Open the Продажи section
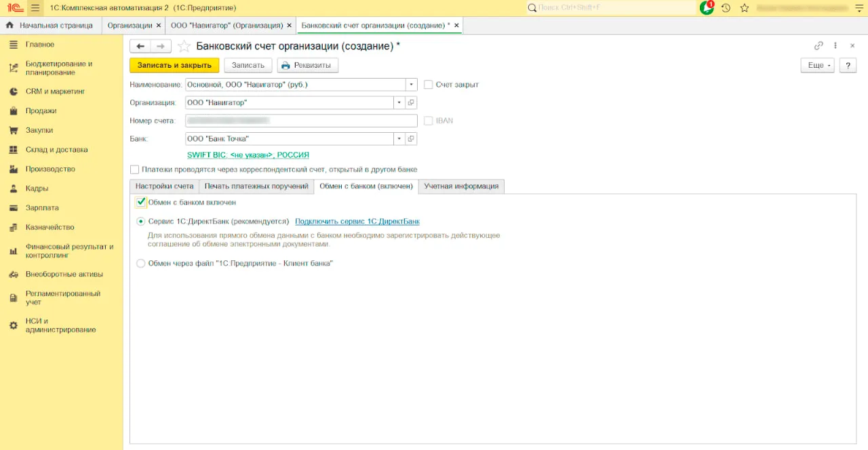868x450 pixels. coord(41,110)
